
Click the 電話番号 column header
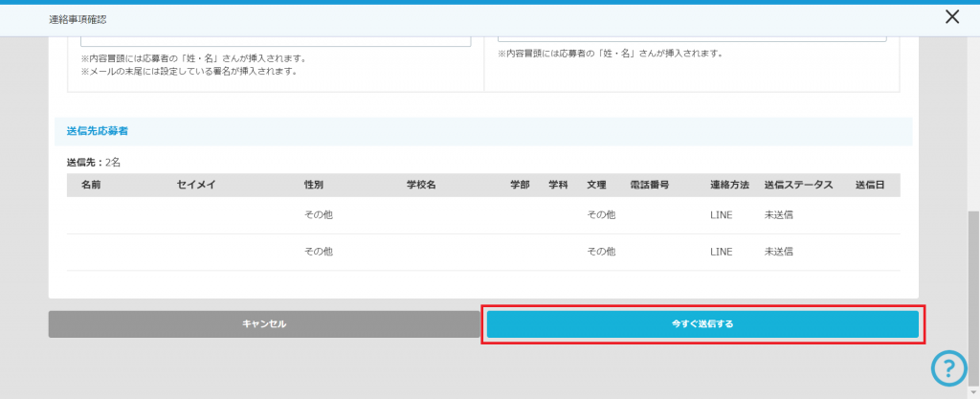pos(649,185)
